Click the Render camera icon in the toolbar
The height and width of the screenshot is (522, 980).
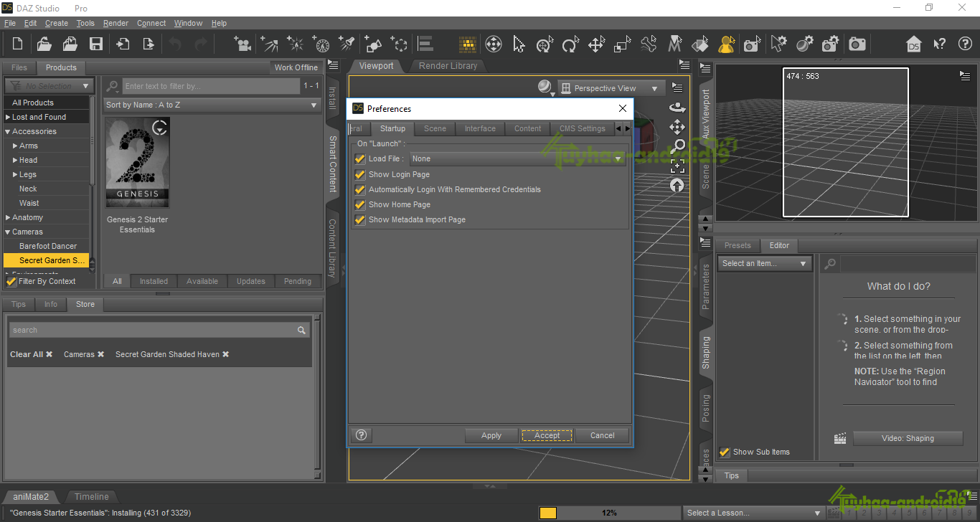tap(857, 44)
